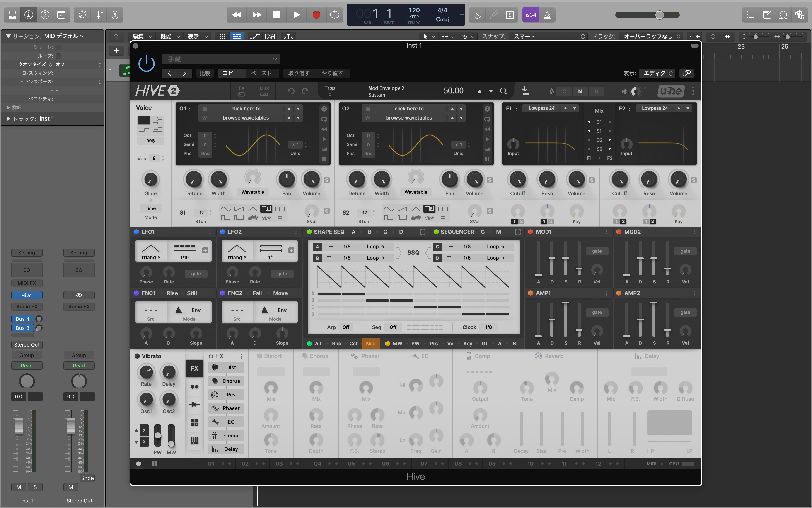Click the Fast Forward transport button

(x=257, y=15)
